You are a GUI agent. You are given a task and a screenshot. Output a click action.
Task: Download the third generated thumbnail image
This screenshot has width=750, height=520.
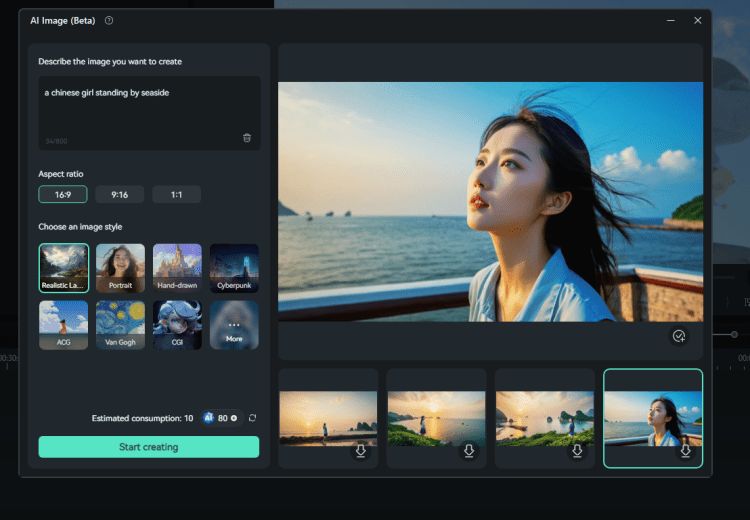(577, 452)
